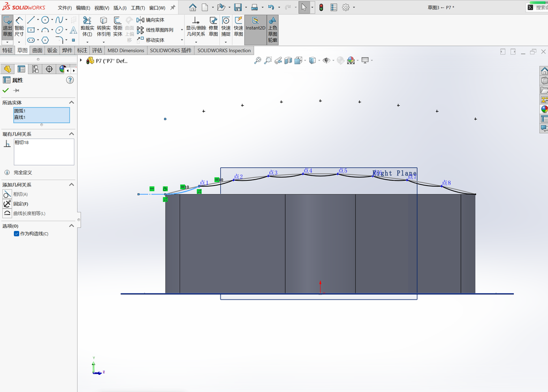Toggle Shaded Sketch Contours (上色草图轮廓)

point(272,30)
